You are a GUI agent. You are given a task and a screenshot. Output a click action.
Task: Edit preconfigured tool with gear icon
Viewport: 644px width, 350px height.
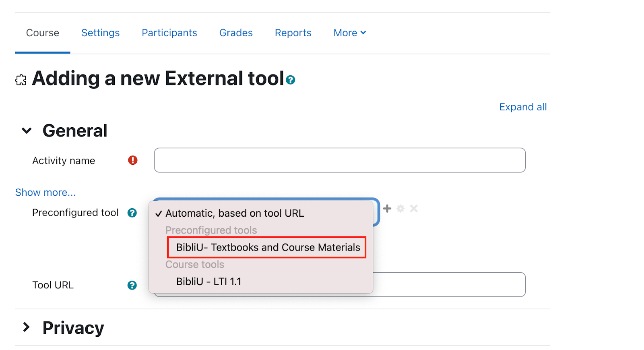pos(400,208)
